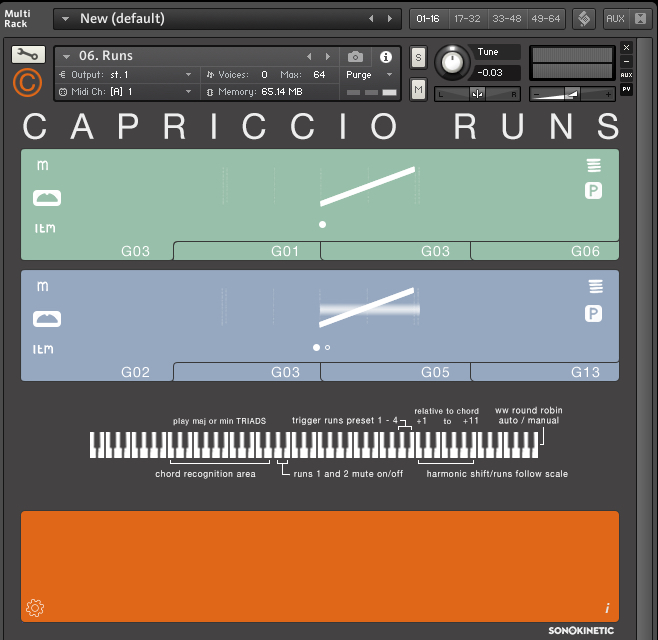Click the italic i info in orange panel
658x640 pixels.
point(607,608)
